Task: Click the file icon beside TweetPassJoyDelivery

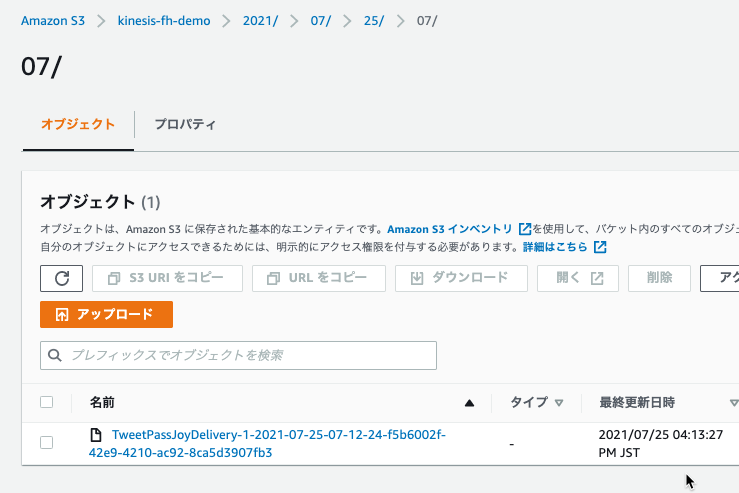Action: tap(96, 435)
